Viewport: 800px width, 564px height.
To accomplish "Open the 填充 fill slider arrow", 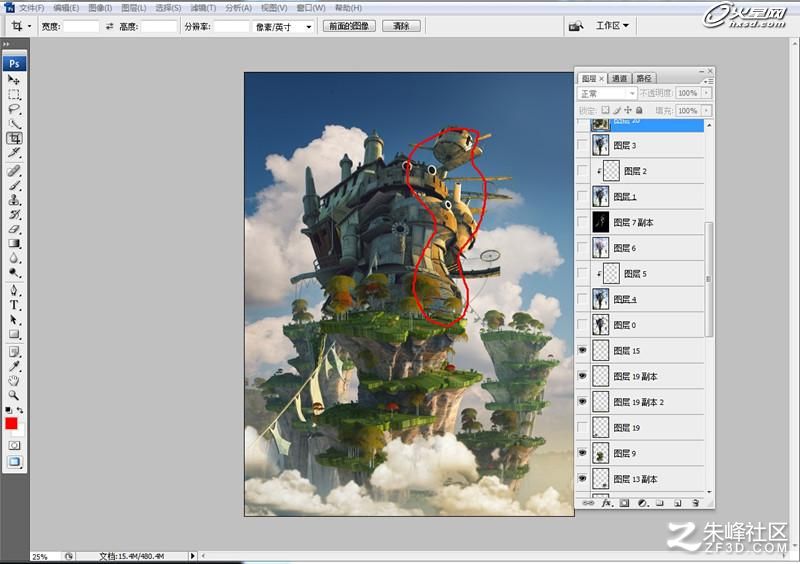I will [x=707, y=110].
